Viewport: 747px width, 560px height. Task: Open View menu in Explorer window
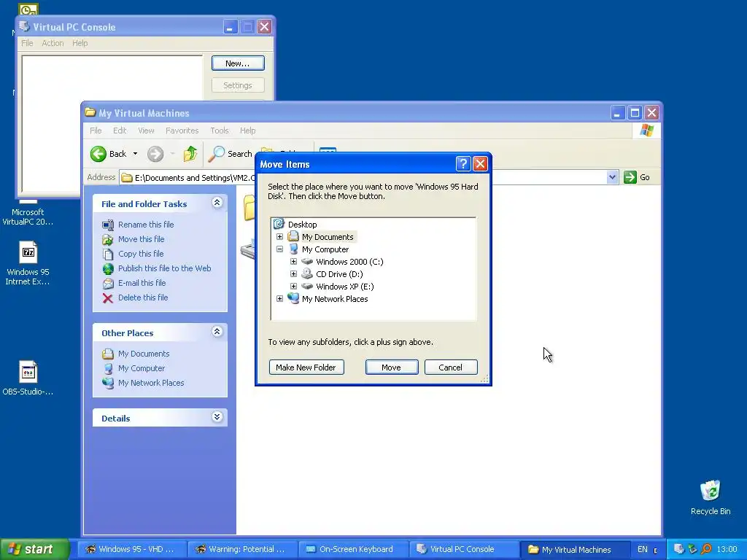click(146, 131)
